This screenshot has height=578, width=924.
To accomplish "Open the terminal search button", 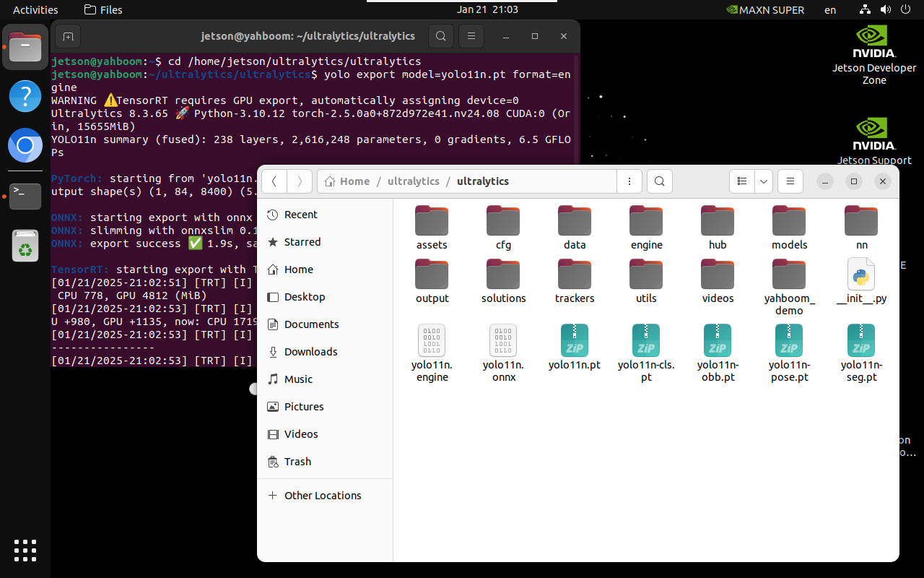I will 440,36.
